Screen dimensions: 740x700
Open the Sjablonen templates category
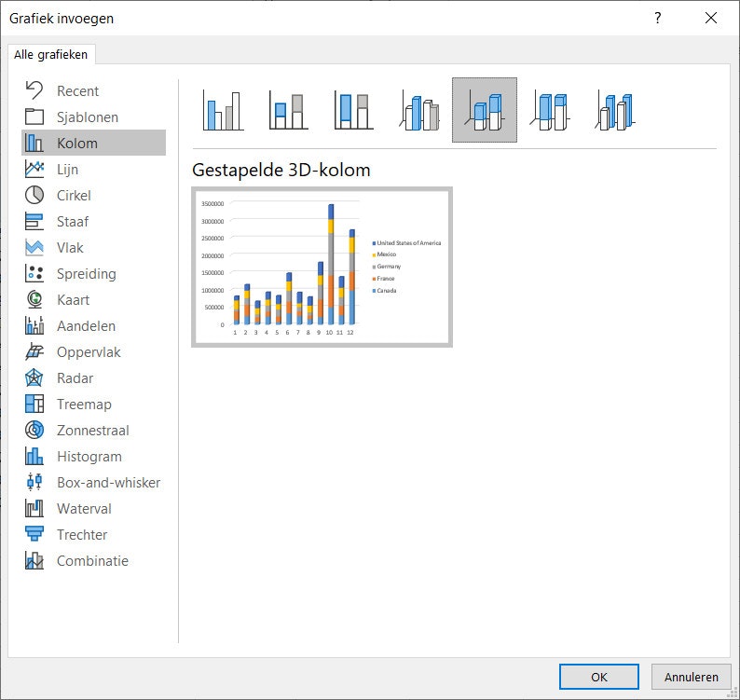pos(93,117)
